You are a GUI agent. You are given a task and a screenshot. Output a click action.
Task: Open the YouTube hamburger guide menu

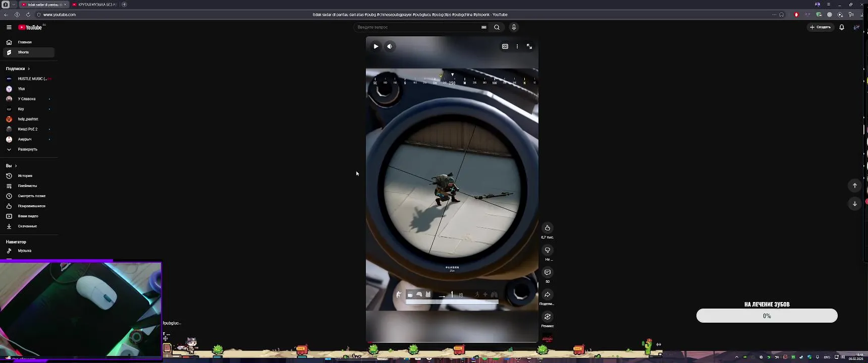pyautogui.click(x=9, y=27)
